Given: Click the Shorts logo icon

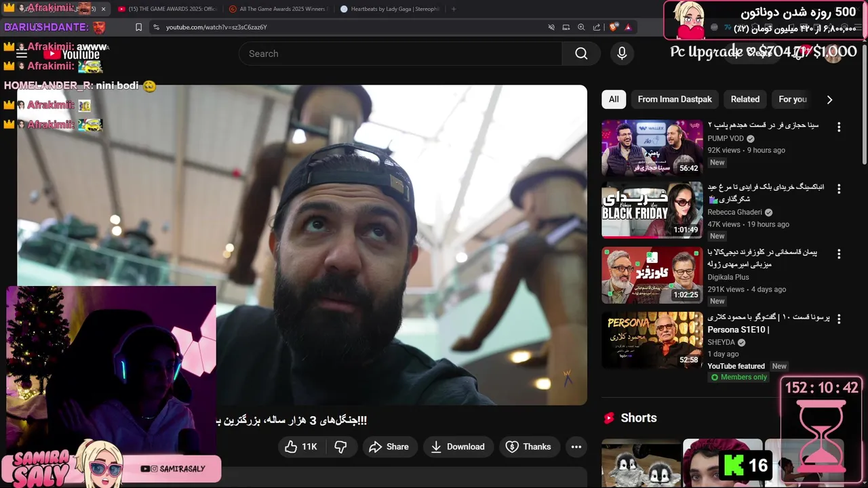Looking at the screenshot, I should pos(609,418).
